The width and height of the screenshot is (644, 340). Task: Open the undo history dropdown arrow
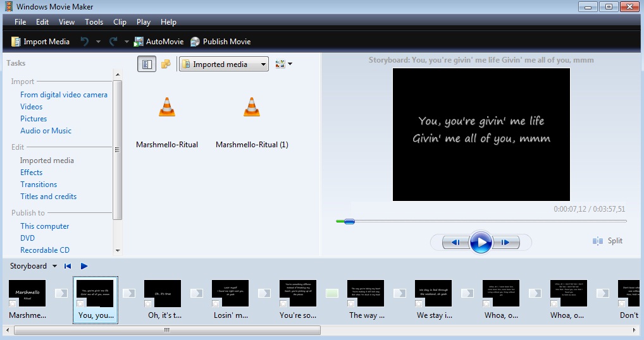point(98,42)
